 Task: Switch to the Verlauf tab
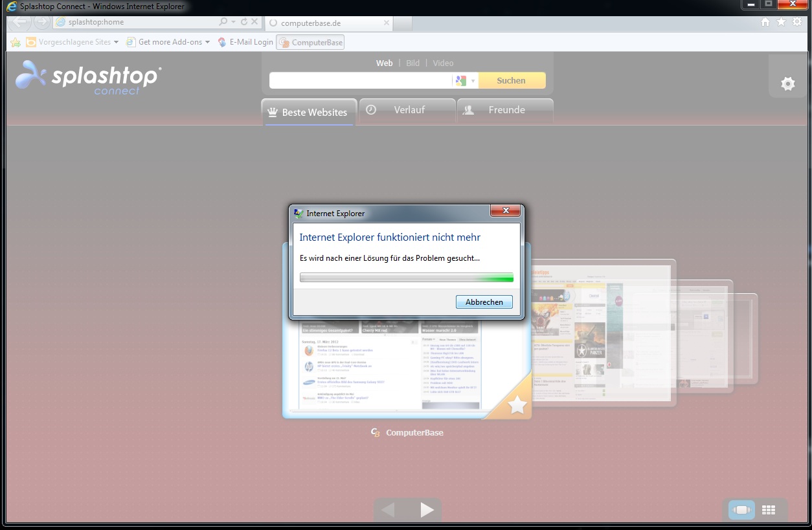coord(407,111)
